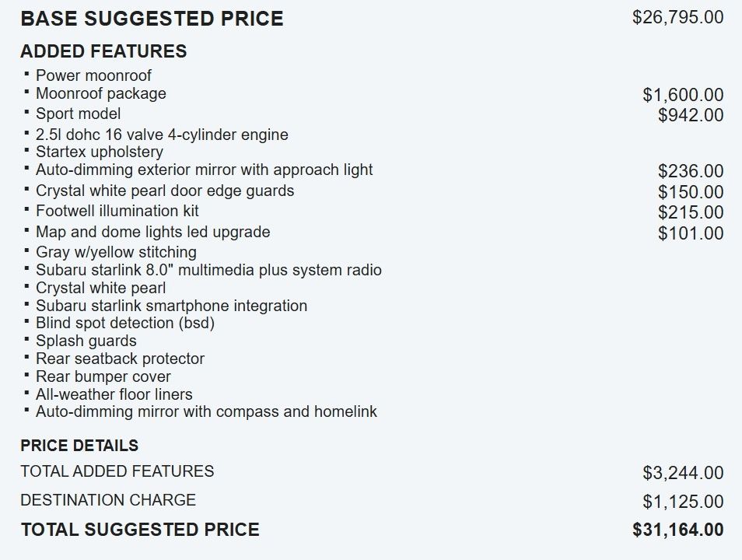Screen dimensions: 742x560
Task: Select the Footwell illumination kit entry
Action: pos(117,211)
